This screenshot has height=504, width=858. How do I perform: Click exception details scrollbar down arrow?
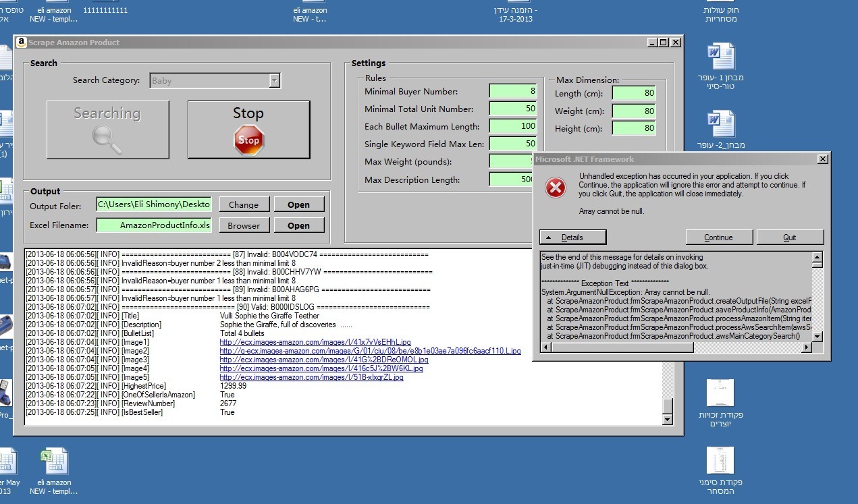pos(817,336)
